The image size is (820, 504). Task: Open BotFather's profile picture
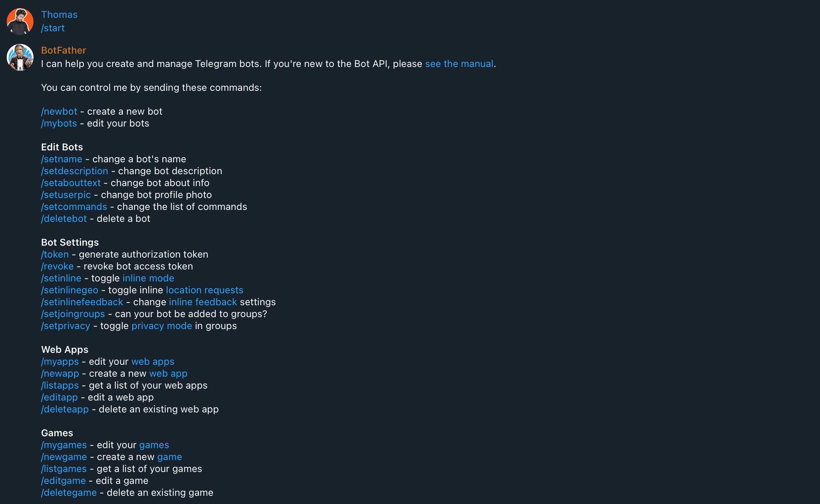pyautogui.click(x=19, y=57)
